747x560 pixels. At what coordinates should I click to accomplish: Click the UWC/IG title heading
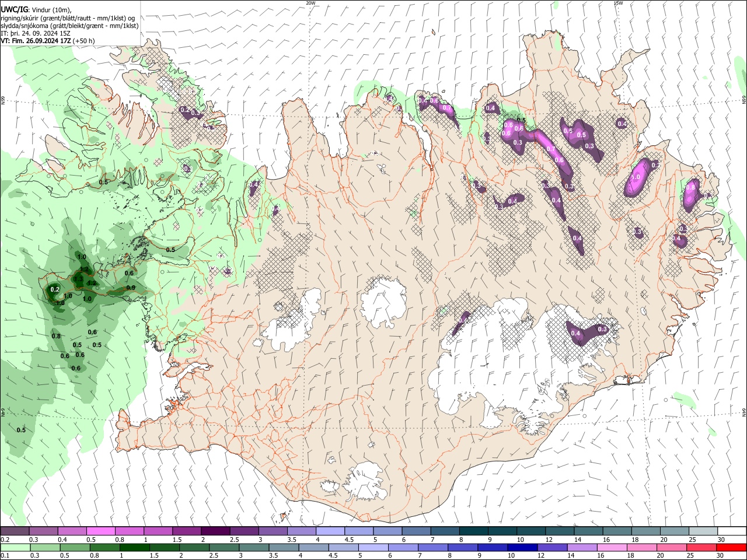tap(14, 10)
